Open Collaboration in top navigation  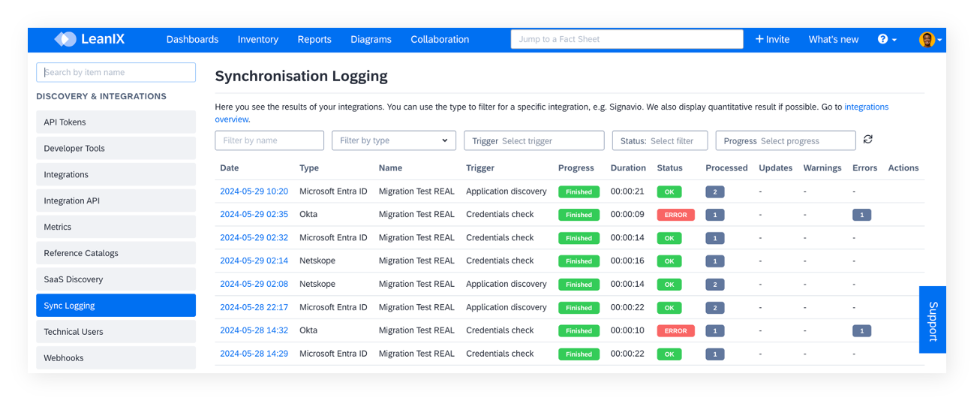point(440,39)
